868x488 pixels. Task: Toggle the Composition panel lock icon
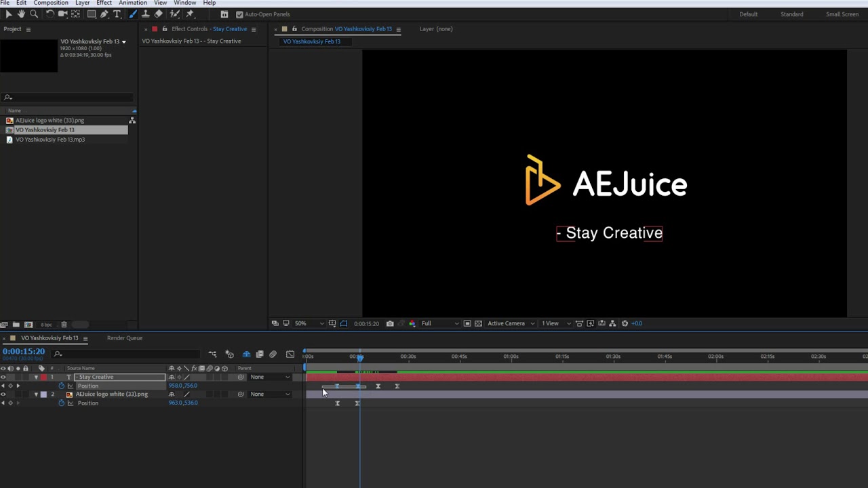pos(294,29)
